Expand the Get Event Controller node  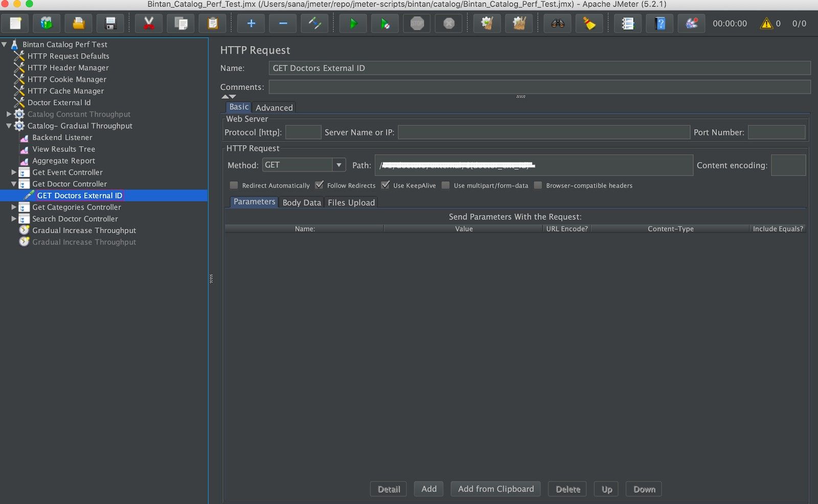pos(14,172)
